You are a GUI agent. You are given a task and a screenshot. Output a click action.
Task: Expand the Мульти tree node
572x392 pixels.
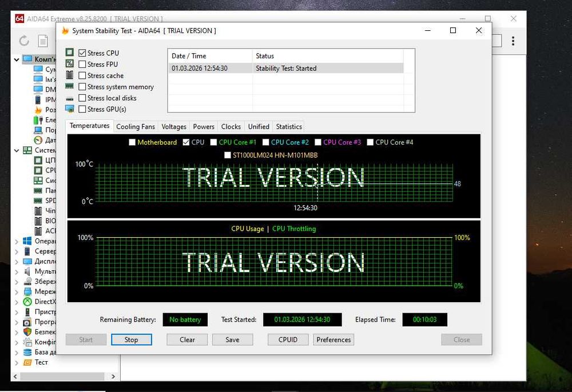pos(17,271)
